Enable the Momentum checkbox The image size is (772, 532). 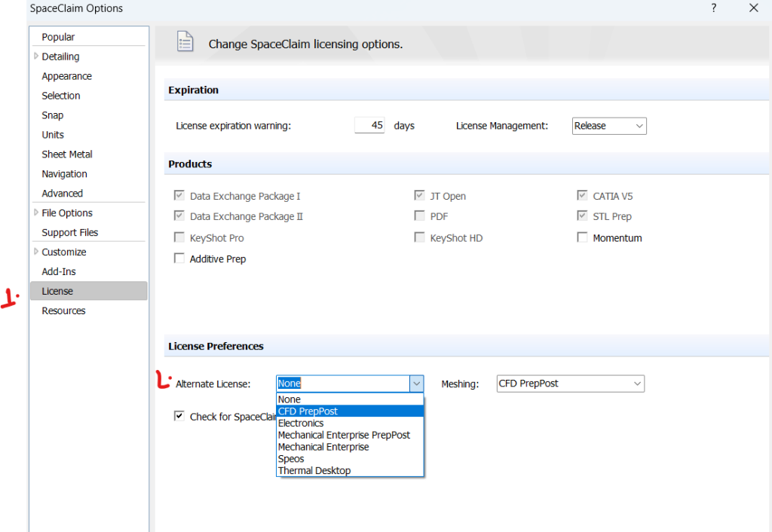coord(582,237)
